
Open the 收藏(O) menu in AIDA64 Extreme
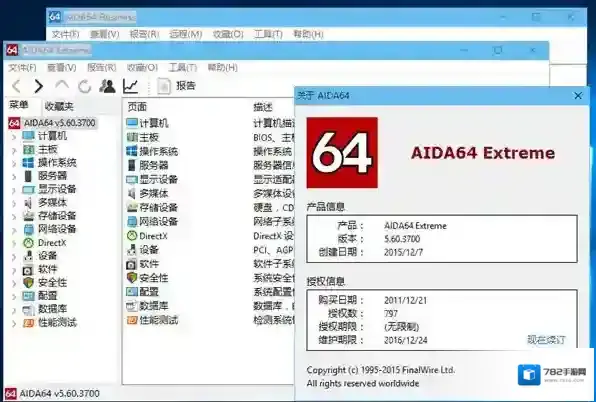[142, 68]
